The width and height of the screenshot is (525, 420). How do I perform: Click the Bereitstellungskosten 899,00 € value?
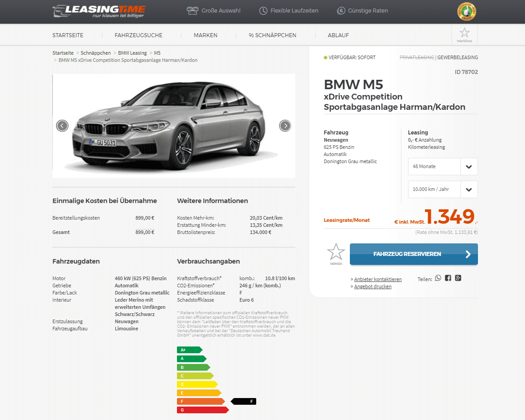point(145,218)
